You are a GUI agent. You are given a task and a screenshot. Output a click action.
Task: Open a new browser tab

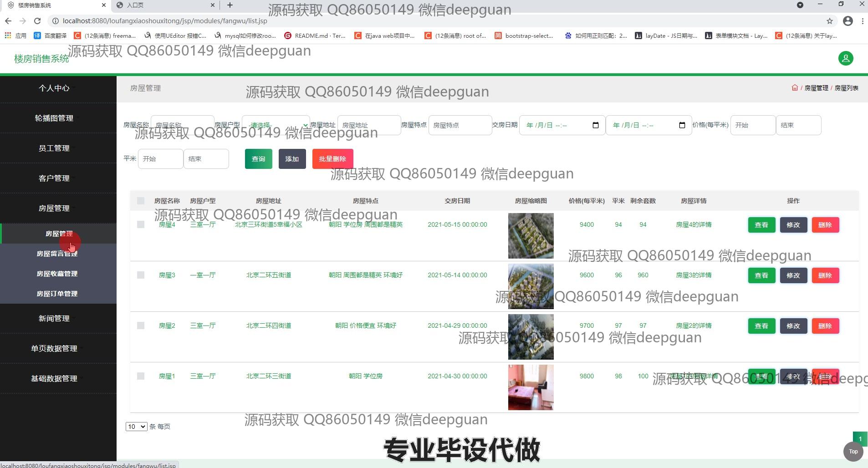tap(230, 5)
